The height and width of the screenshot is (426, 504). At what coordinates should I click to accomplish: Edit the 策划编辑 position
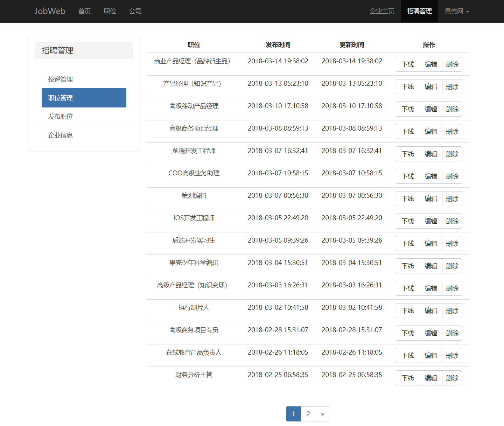(x=430, y=199)
